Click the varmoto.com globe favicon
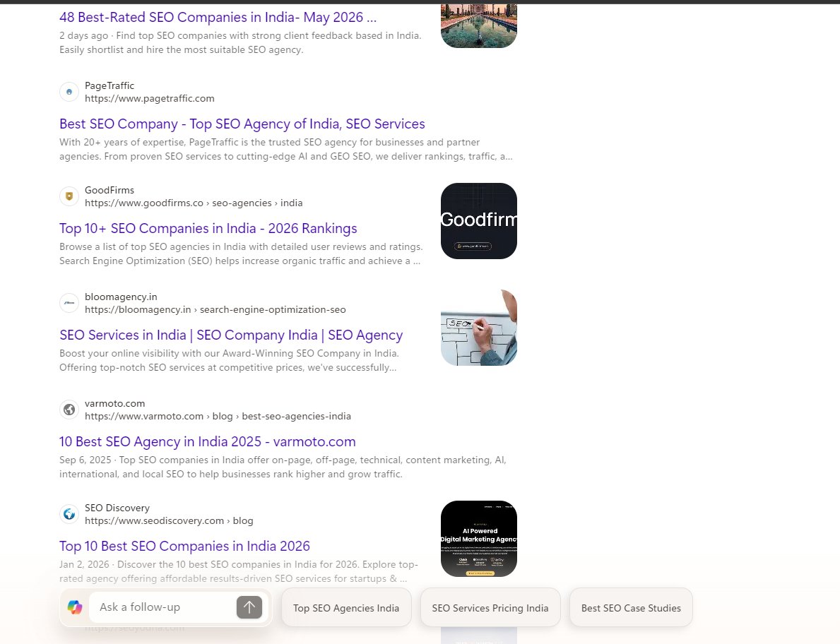The width and height of the screenshot is (840, 644). coord(69,410)
